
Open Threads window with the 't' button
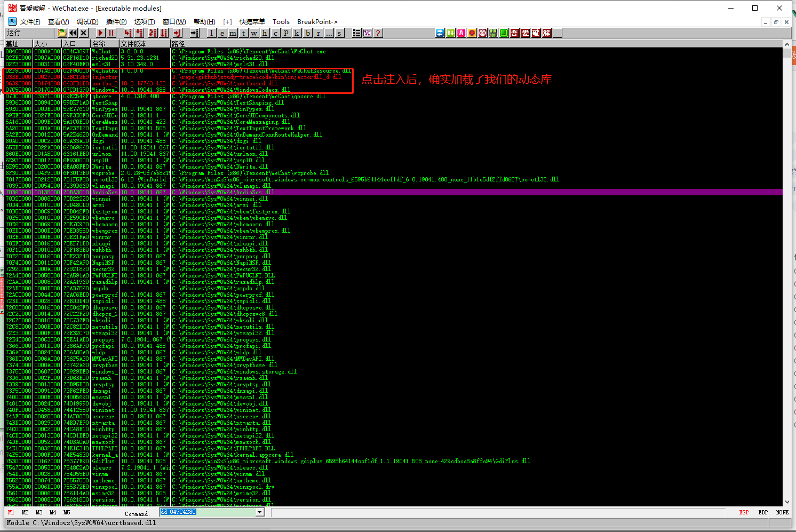coord(244,33)
